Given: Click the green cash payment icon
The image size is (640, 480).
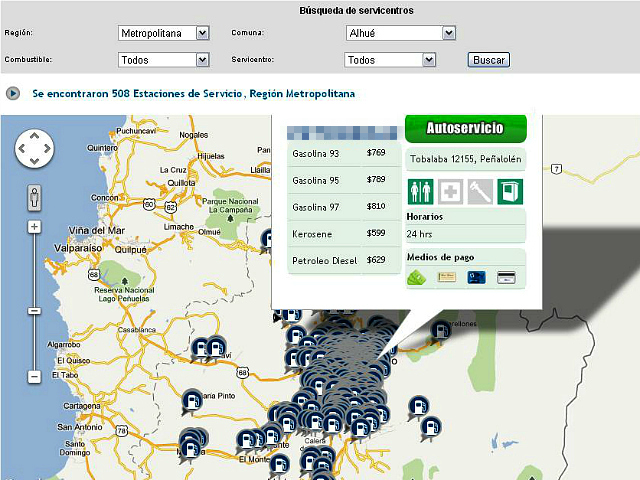Looking at the screenshot, I should click(x=417, y=278).
